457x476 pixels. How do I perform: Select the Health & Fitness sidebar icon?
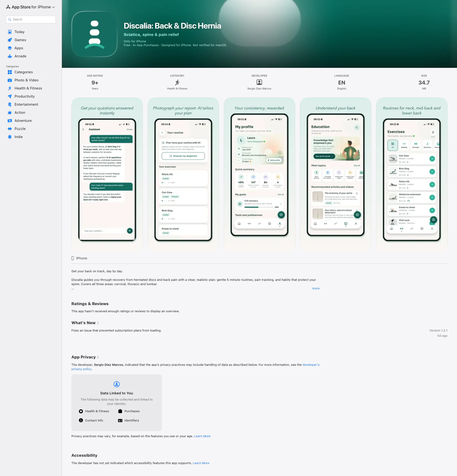coord(10,88)
